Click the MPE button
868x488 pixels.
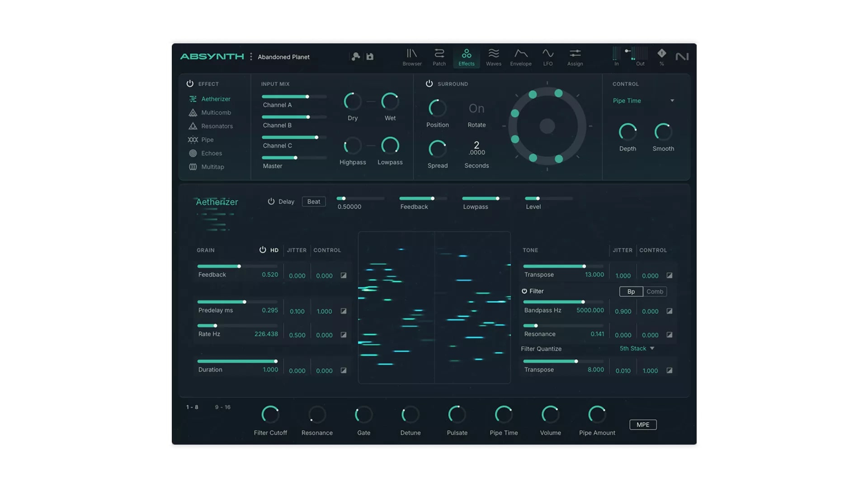tap(642, 425)
